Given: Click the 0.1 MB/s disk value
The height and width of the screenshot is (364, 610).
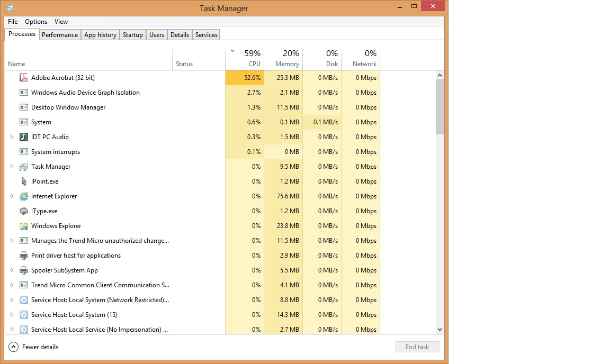Looking at the screenshot, I should click(x=326, y=122).
